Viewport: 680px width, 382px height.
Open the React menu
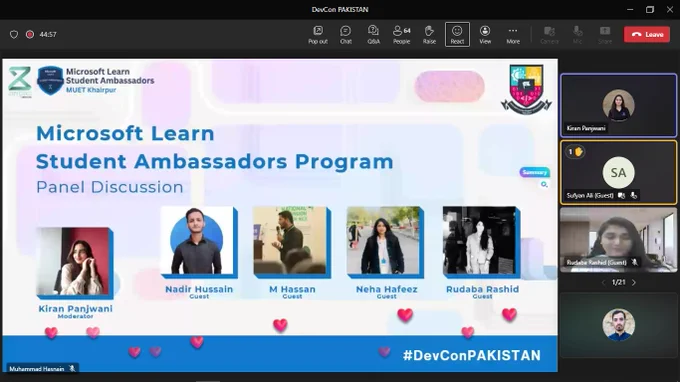pyautogui.click(x=457, y=35)
